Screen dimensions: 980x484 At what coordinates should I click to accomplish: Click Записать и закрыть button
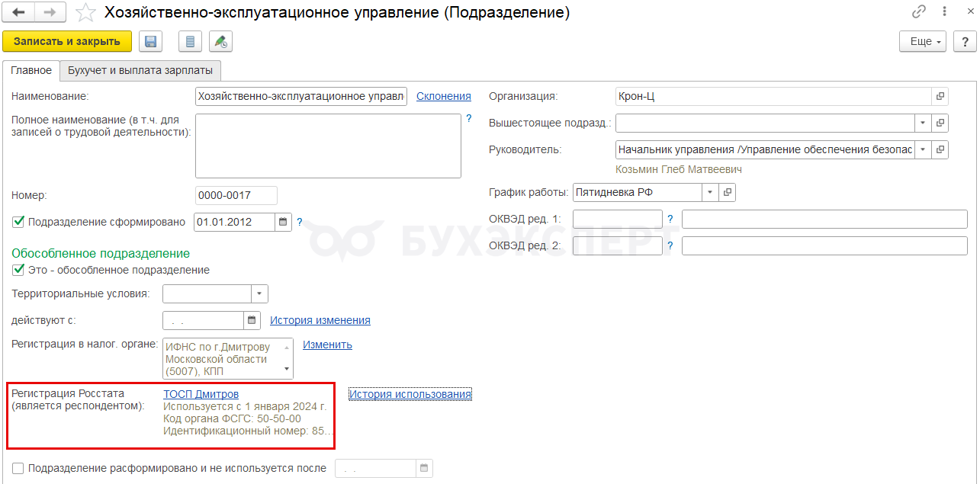[x=67, y=41]
